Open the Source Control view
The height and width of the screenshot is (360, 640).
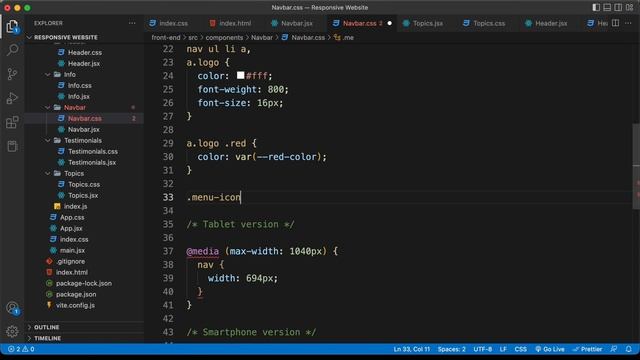click(x=12, y=74)
